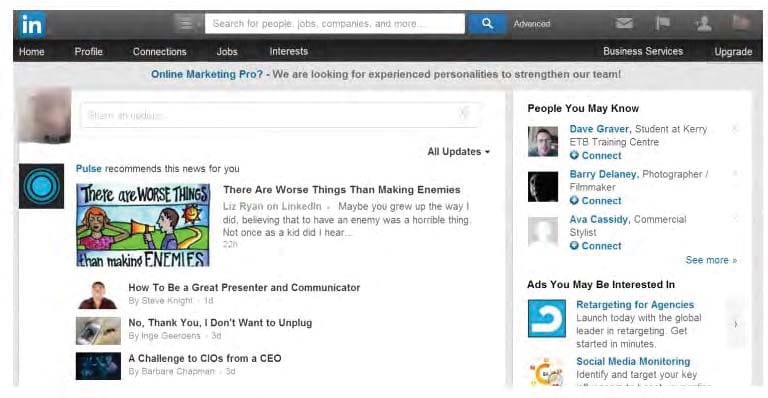Click the Connect plus icon for Dave Graver
The height and width of the screenshot is (398, 768).
coord(574,155)
